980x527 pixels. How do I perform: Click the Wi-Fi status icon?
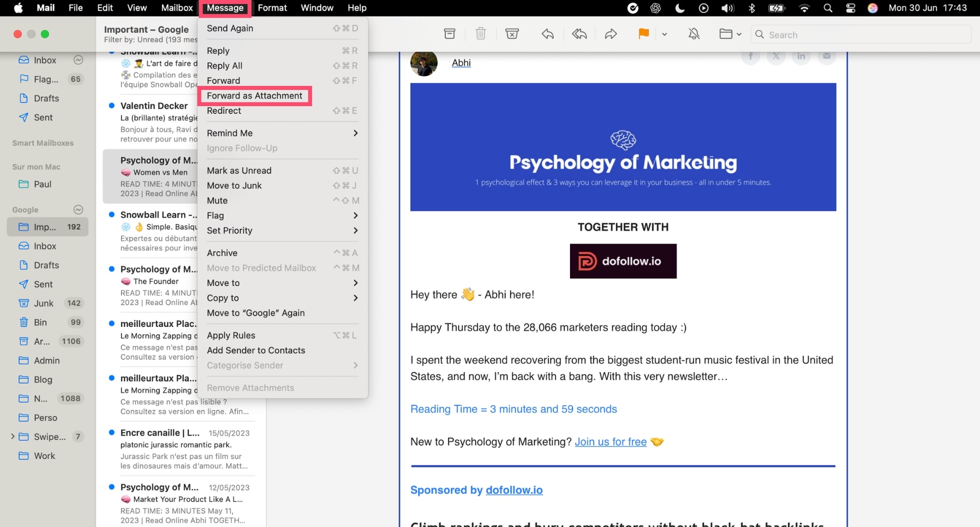tap(804, 8)
